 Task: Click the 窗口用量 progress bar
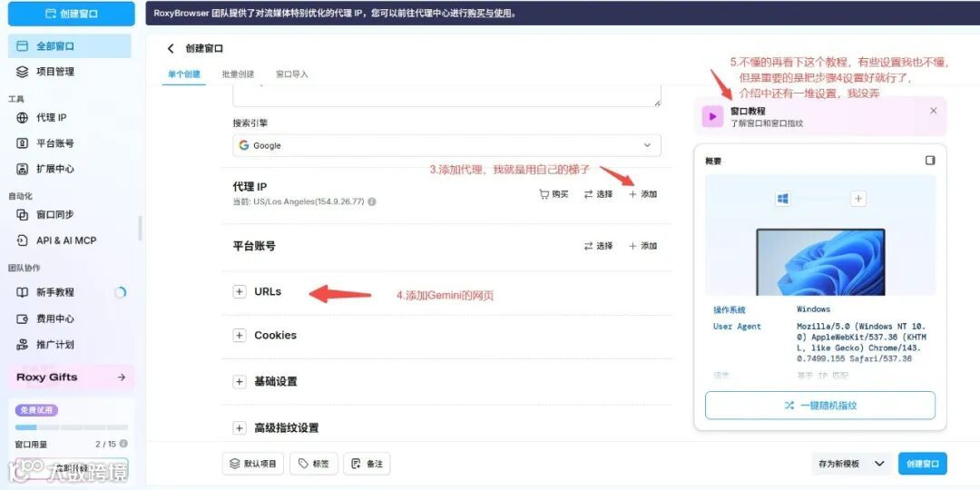click(x=72, y=427)
